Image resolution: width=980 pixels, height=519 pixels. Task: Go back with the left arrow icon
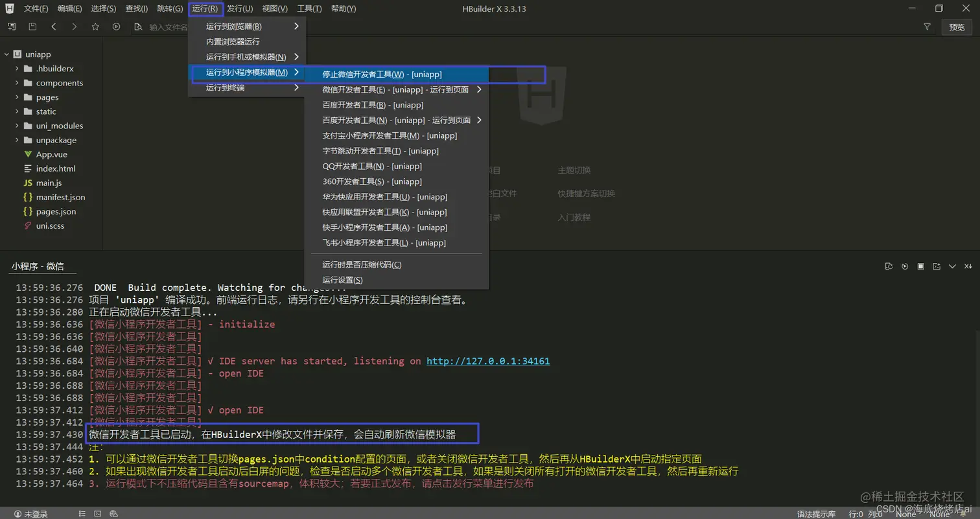53,27
